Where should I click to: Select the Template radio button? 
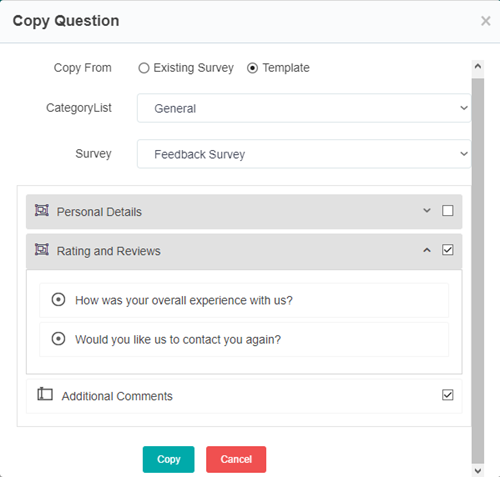pos(252,68)
